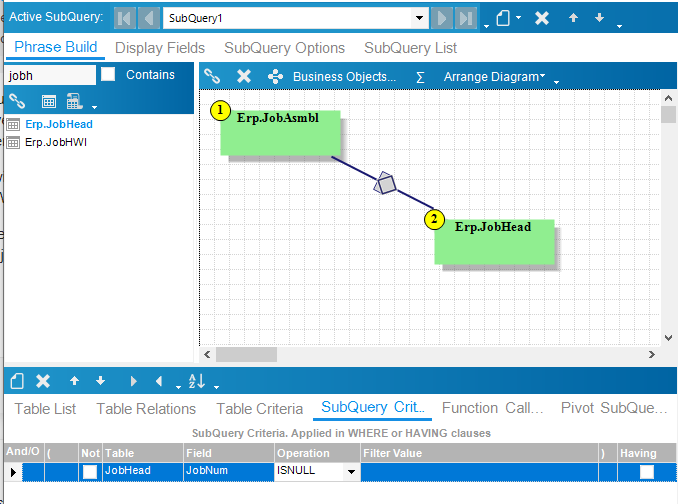The height and width of the screenshot is (504, 678).
Task: Open overflow arrow after A-Z sort icon
Action: click(216, 387)
